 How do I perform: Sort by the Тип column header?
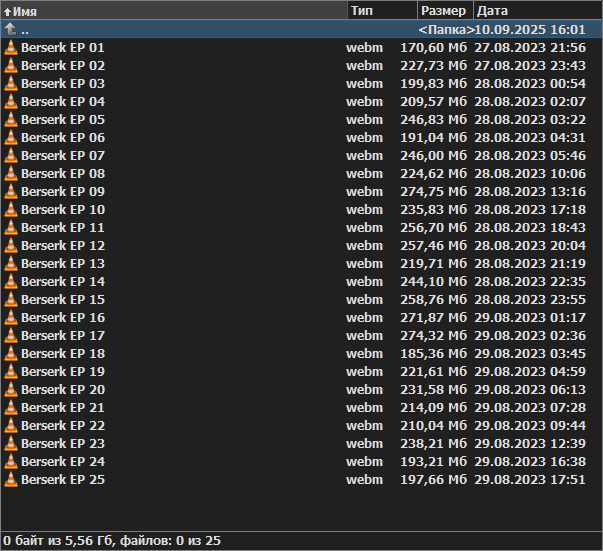[383, 11]
